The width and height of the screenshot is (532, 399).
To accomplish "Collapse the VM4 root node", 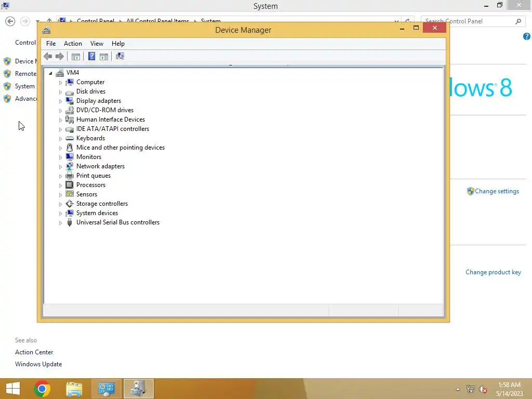I will 50,73.
